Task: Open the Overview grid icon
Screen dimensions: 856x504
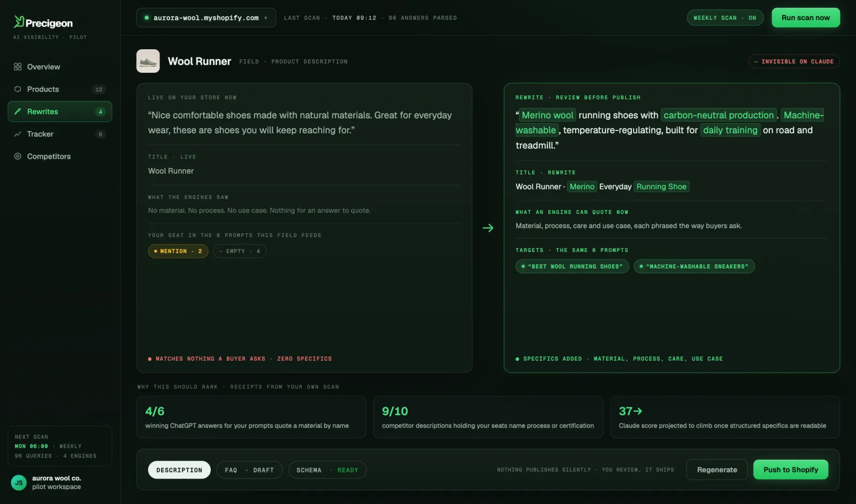Action: [x=18, y=67]
